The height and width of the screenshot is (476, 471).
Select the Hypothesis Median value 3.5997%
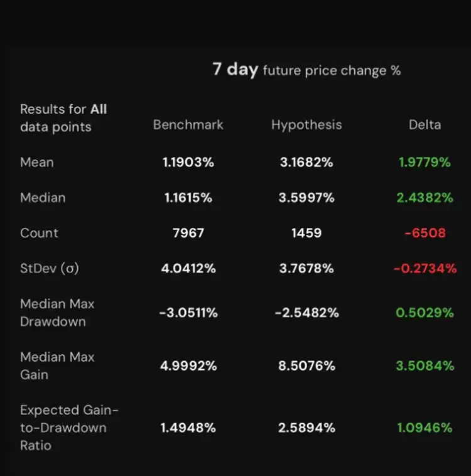pyautogui.click(x=306, y=198)
